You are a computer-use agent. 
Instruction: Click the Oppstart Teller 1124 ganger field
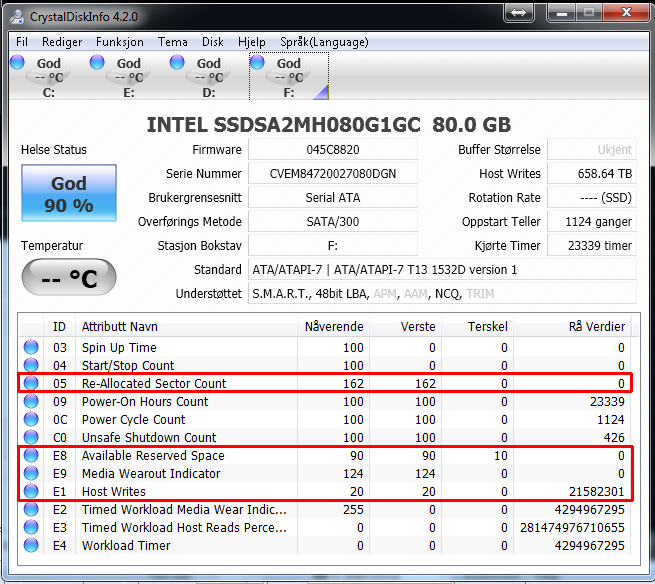tap(592, 221)
